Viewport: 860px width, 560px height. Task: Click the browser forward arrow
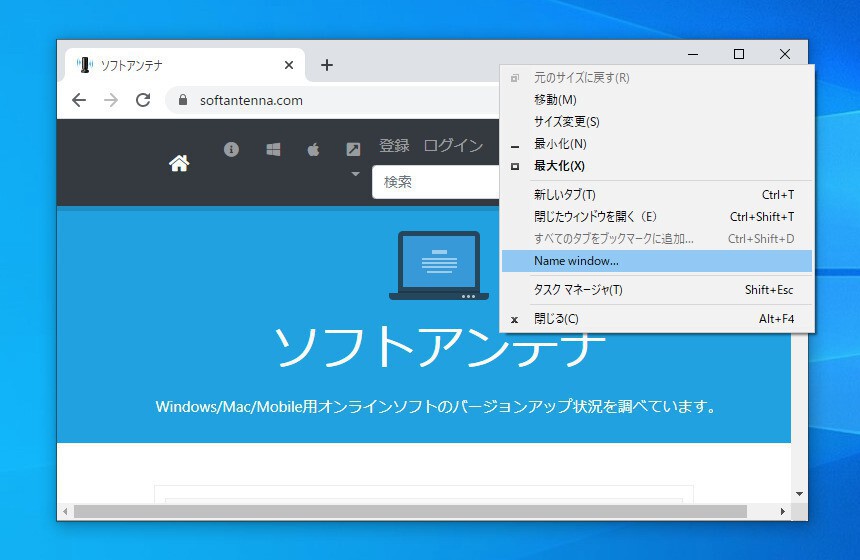(x=111, y=100)
